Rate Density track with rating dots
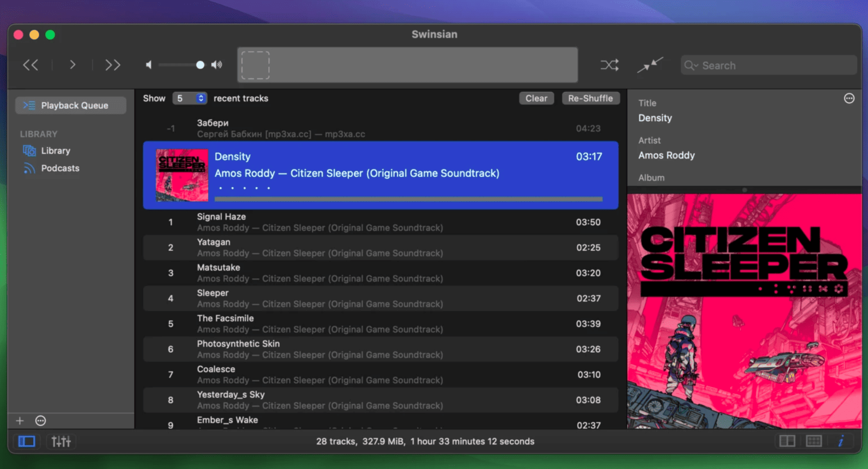The height and width of the screenshot is (469, 868). (x=245, y=188)
